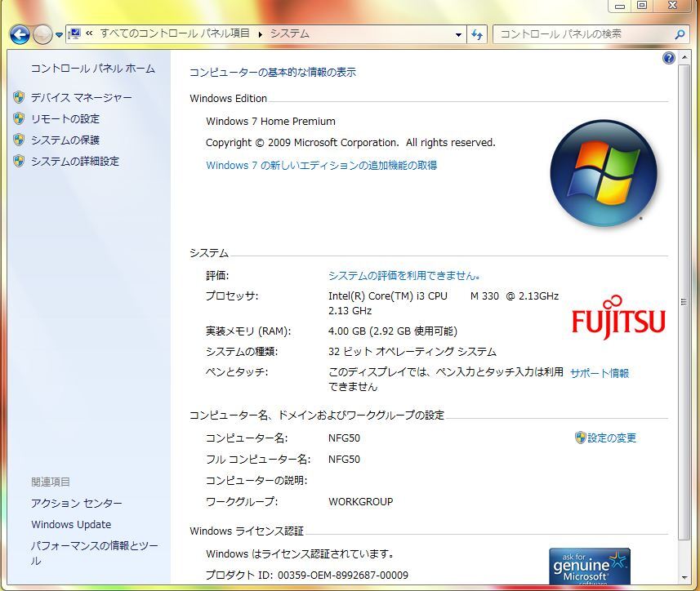Select すべてのコントロール パネル項目 breadcrumb
700x591 pixels.
point(175,33)
